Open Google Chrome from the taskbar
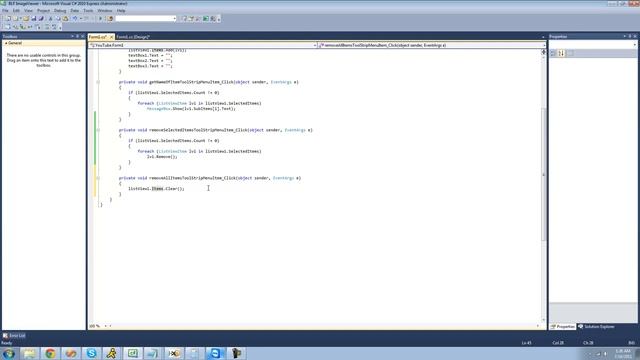640x360 pixels. [x=50, y=353]
